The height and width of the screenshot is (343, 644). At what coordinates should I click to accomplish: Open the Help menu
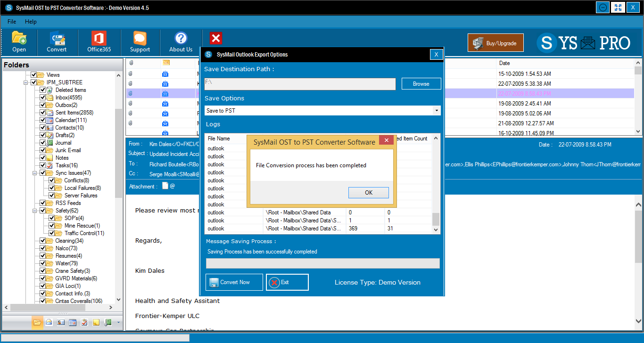(x=31, y=22)
